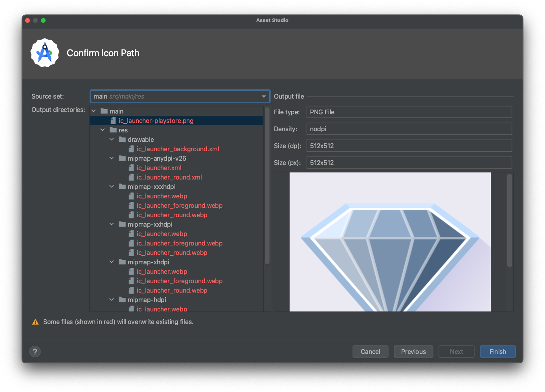This screenshot has height=392, width=545.
Task: Click file icon of ic_launcher_foreground.webp under mipmap-xxhdpi
Action: point(131,243)
